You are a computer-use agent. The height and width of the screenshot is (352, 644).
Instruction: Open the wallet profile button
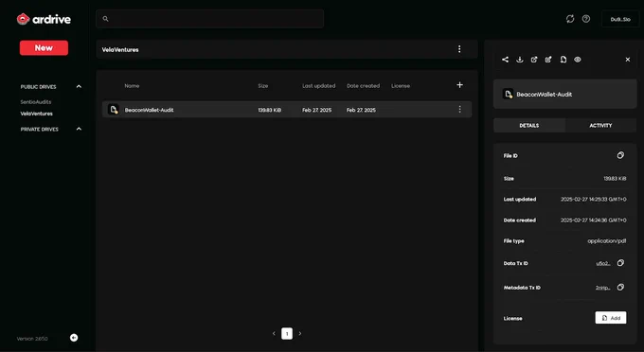[x=620, y=19]
